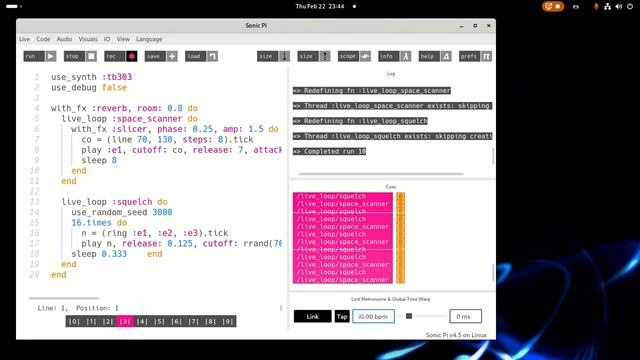Switch to buffer tab 6
The image size is (640, 360).
(x=176, y=321)
